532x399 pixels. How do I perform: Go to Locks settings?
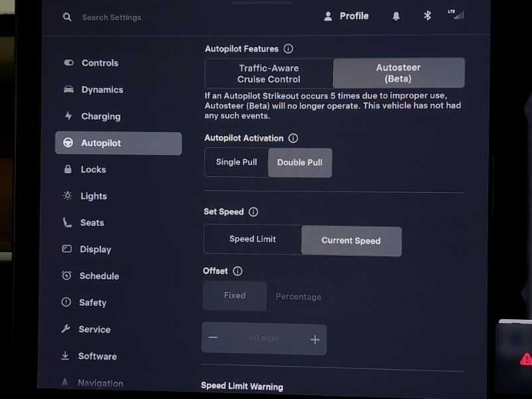[93, 170]
